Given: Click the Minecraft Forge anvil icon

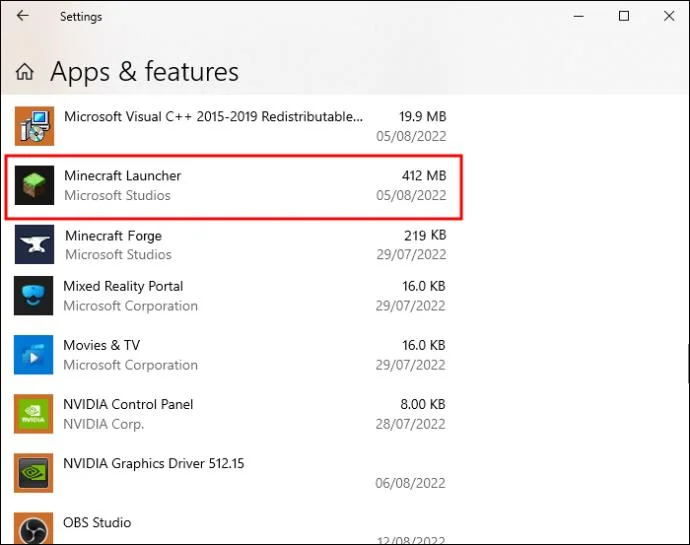Looking at the screenshot, I should tap(34, 244).
